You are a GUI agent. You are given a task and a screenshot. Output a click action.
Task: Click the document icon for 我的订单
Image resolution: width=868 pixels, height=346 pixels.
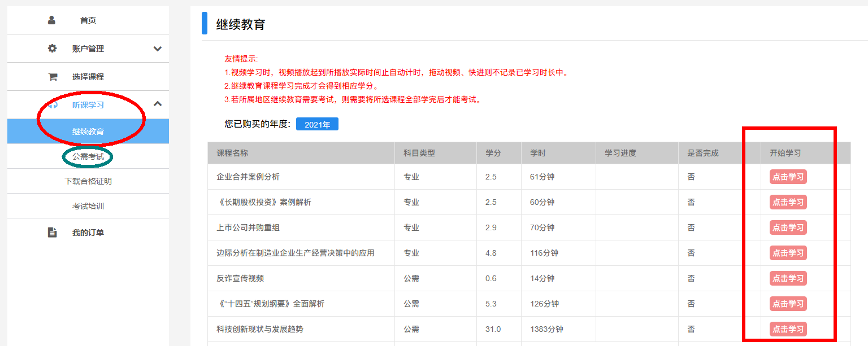pos(52,233)
